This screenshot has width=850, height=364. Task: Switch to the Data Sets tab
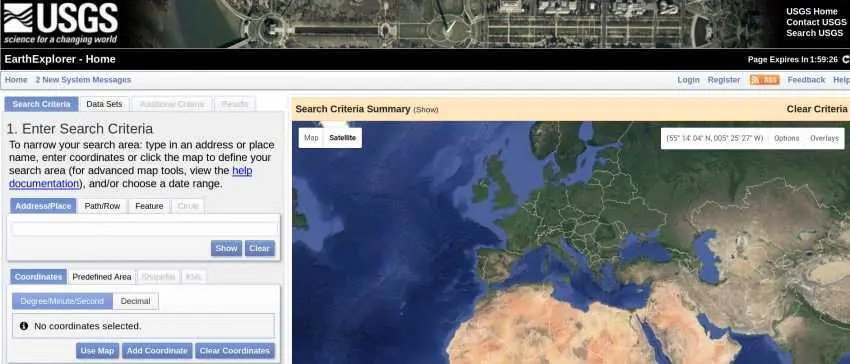(104, 104)
